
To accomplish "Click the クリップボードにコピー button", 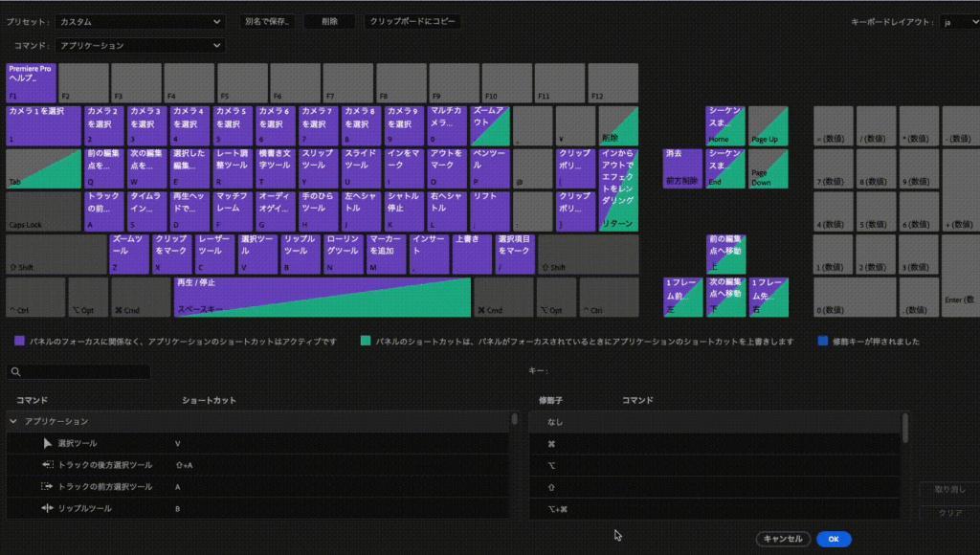I will (412, 21).
